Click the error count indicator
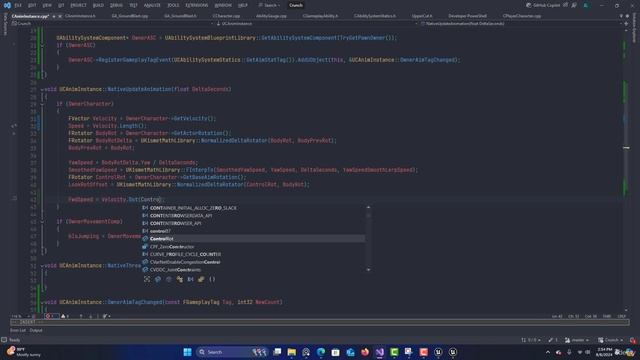Viewport: 640px width, 360px height. click(x=51, y=316)
